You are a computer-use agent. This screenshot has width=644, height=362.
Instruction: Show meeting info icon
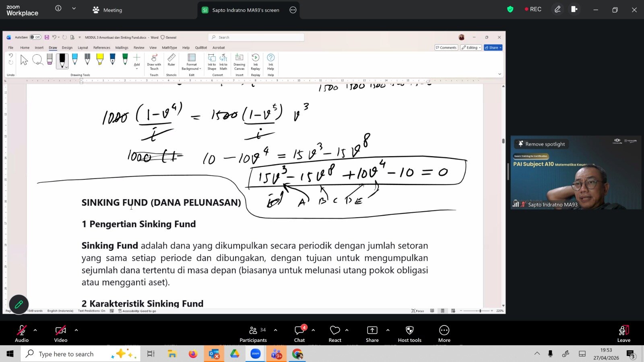(x=58, y=8)
